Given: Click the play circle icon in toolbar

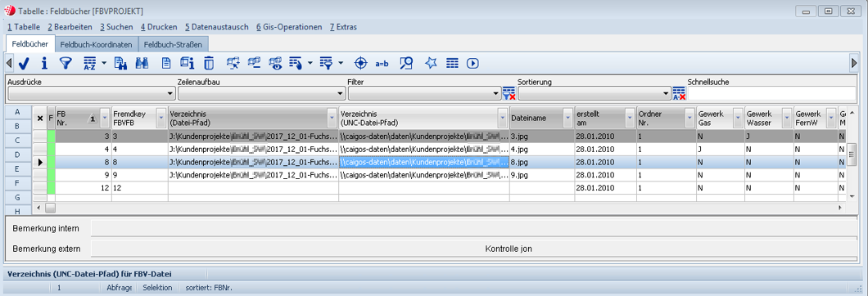Looking at the screenshot, I should 472,64.
